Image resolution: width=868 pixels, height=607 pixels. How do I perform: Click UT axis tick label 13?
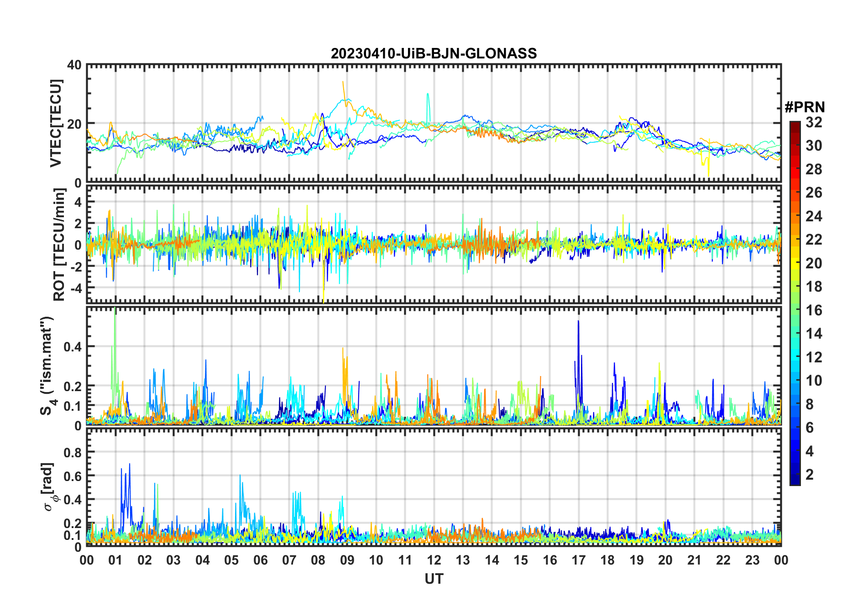(463, 560)
